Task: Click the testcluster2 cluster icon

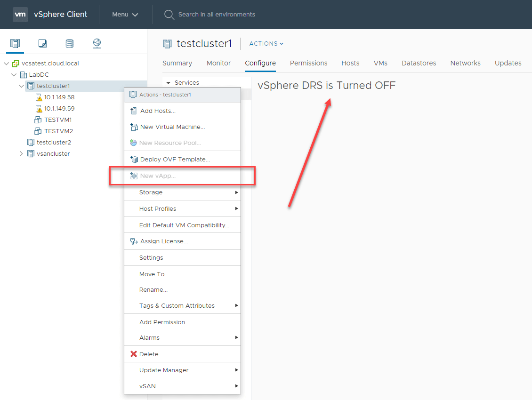Action: (x=31, y=142)
